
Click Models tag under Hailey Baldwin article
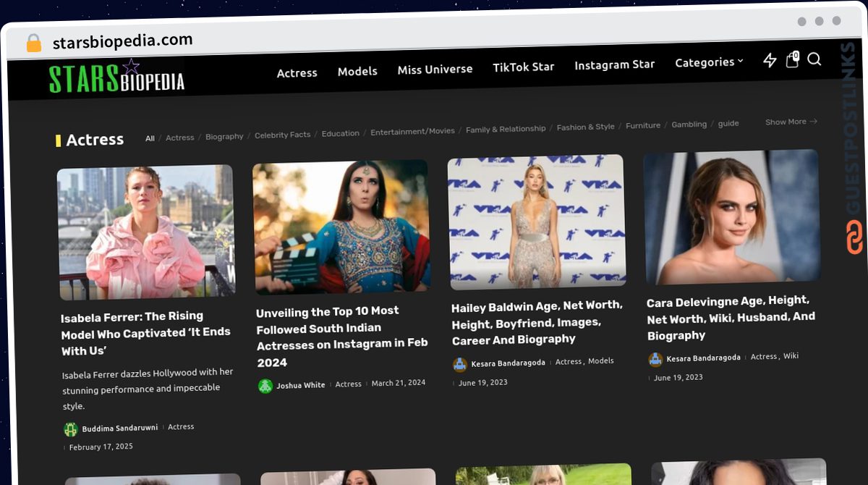click(601, 360)
